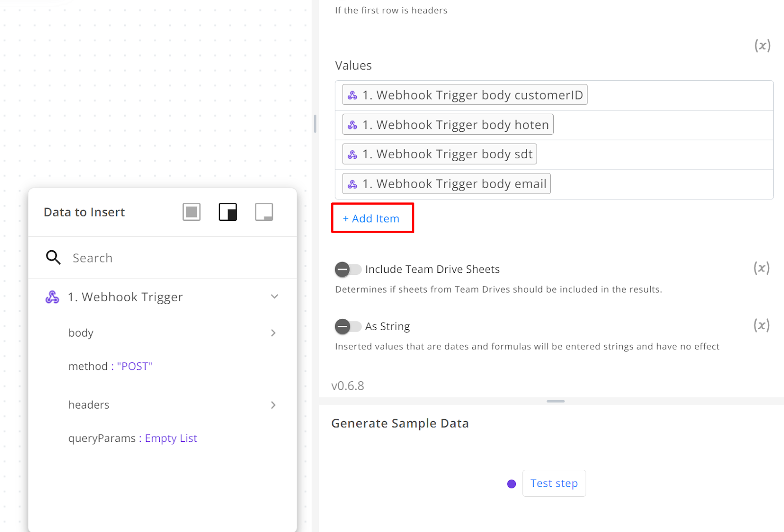Screen dimensions: 784x532
Task: Select the Webhook Trigger body customerID value
Action: tap(465, 95)
